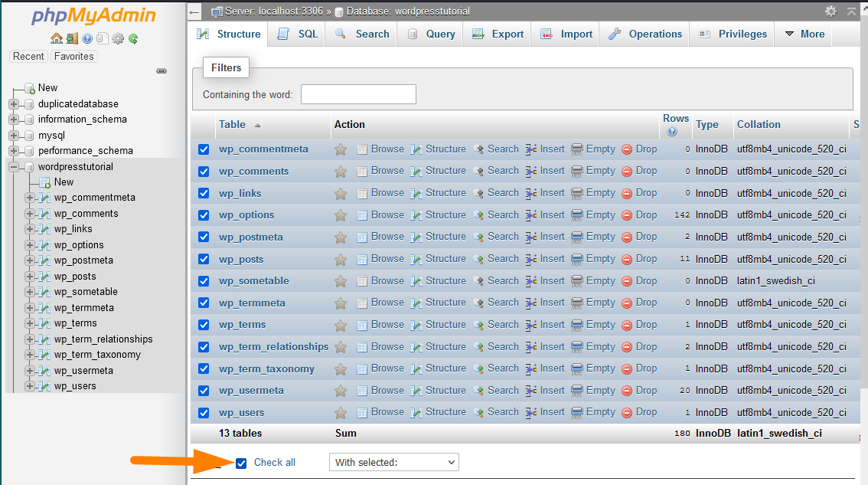Click Insert icon for wp_links row

(531, 193)
